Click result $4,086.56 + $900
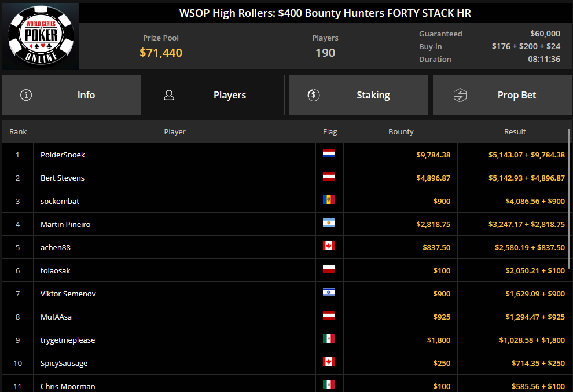 point(535,201)
